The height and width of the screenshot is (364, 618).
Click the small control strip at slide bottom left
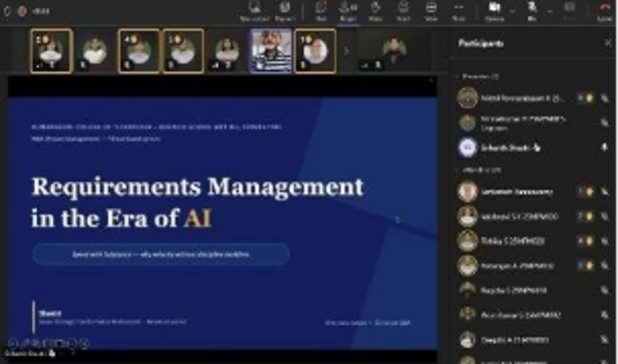tap(49, 343)
